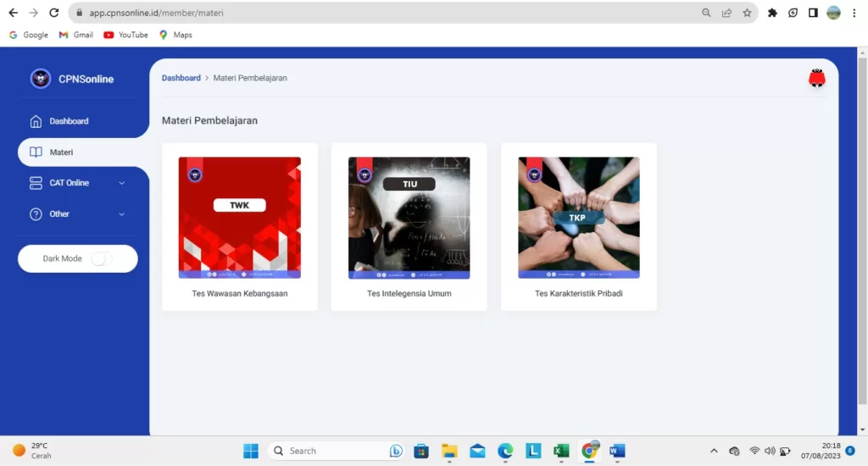Screen dimensions: 868x466
Task: Open Tes Wawasan Kebangsaan material
Action: pyautogui.click(x=239, y=294)
